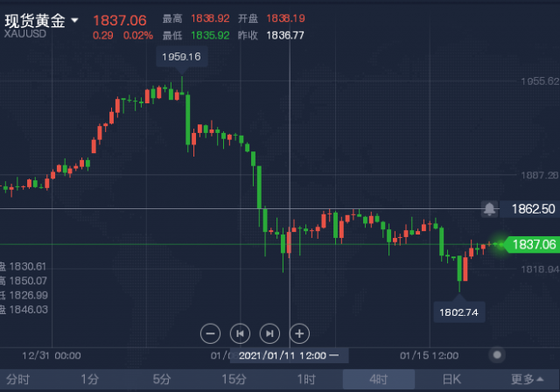Click the 2021/01/11 12:00 crosshair date label

click(x=289, y=355)
